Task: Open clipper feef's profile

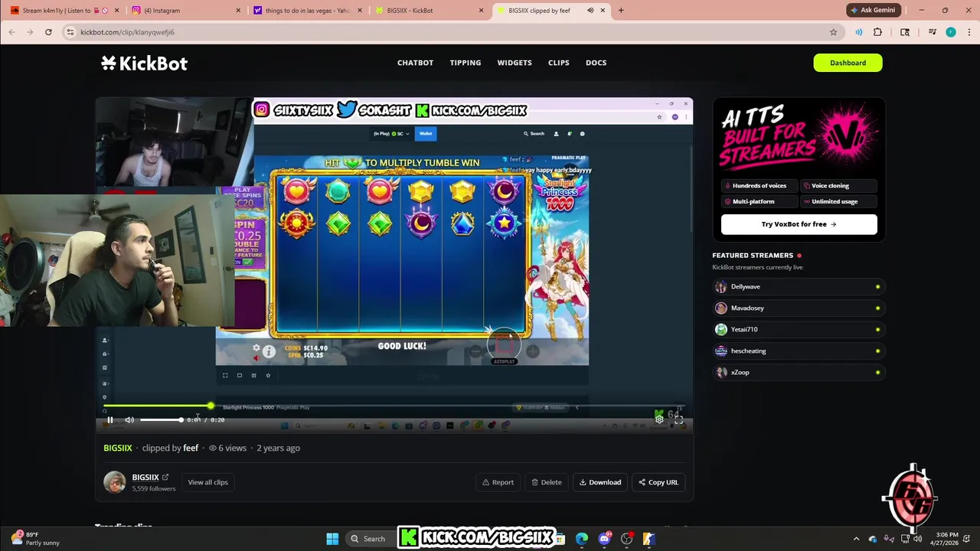Action: click(191, 448)
